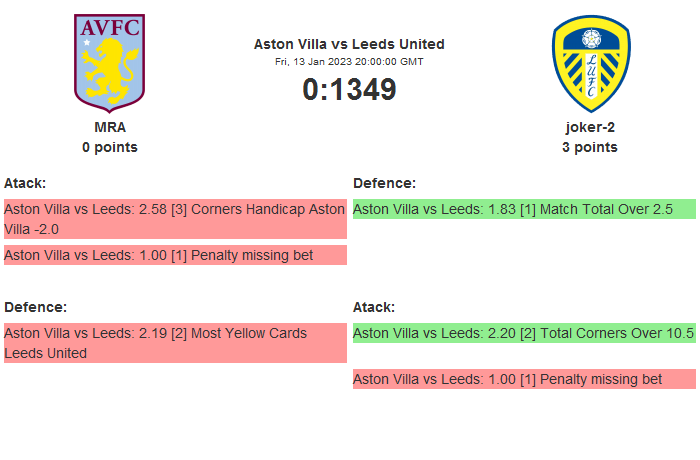The width and height of the screenshot is (700, 460).
Task: Open the green Match Total Over 2.5 bet
Action: pyautogui.click(x=523, y=209)
